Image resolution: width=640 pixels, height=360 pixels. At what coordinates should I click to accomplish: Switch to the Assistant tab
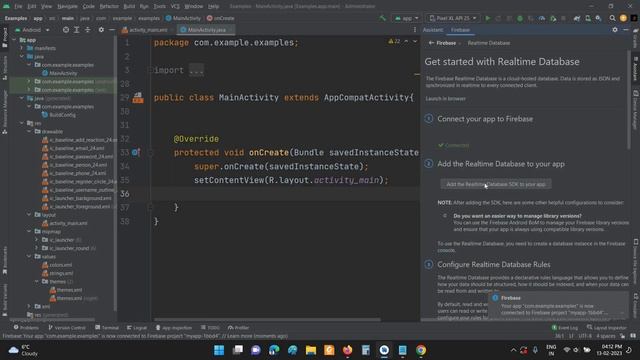tap(433, 30)
